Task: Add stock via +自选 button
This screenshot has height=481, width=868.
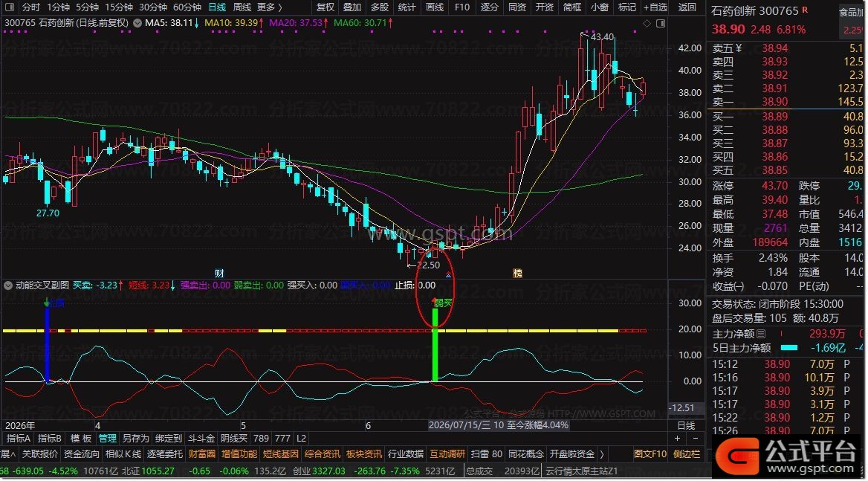Action: click(x=655, y=7)
